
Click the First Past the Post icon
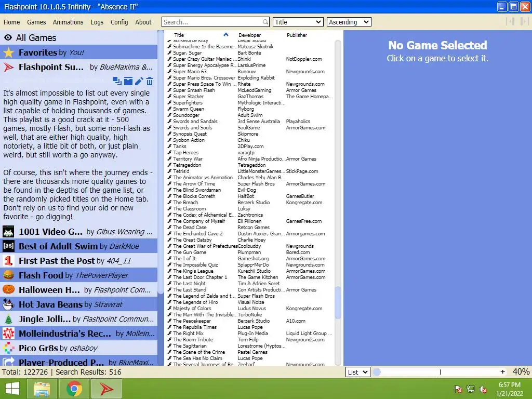[x=8, y=261]
